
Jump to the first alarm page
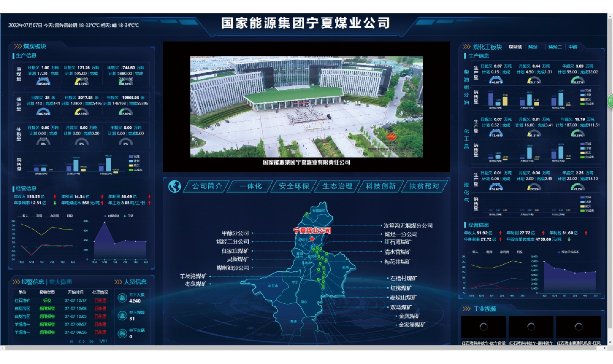(72, 341)
